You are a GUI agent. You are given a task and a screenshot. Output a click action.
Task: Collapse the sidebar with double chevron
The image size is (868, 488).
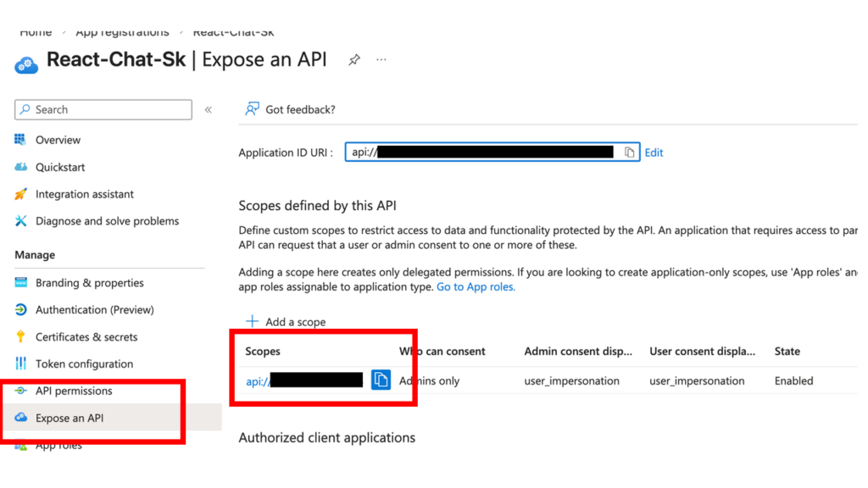(209, 110)
